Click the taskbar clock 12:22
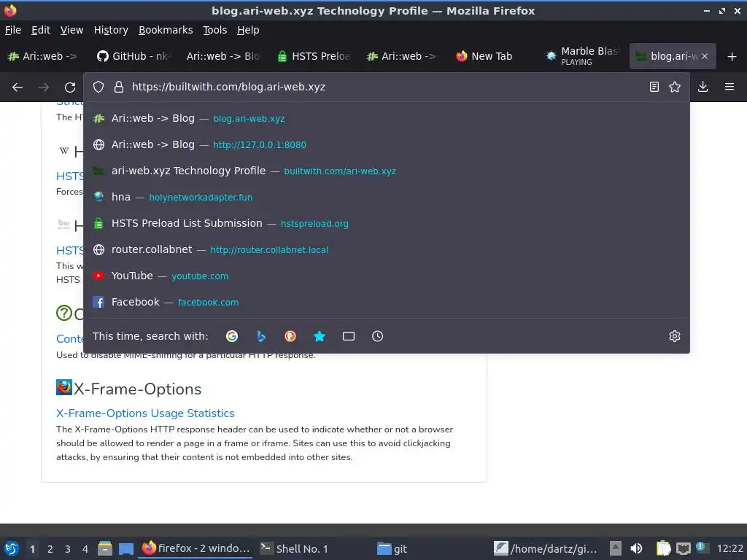This screenshot has width=747, height=560. click(x=729, y=548)
